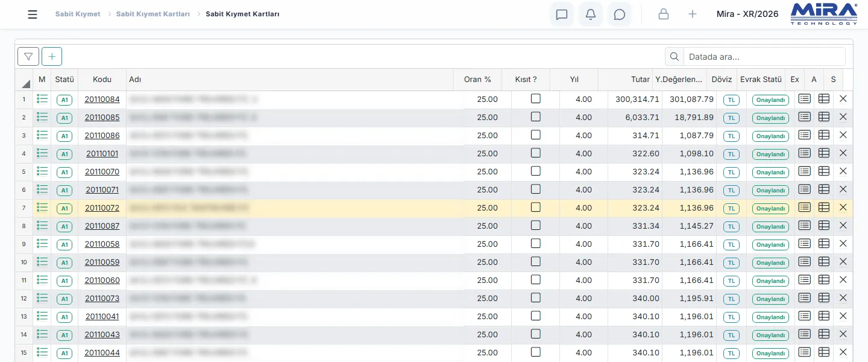
Task: Open the message panel square chat icon
Action: [x=562, y=14]
